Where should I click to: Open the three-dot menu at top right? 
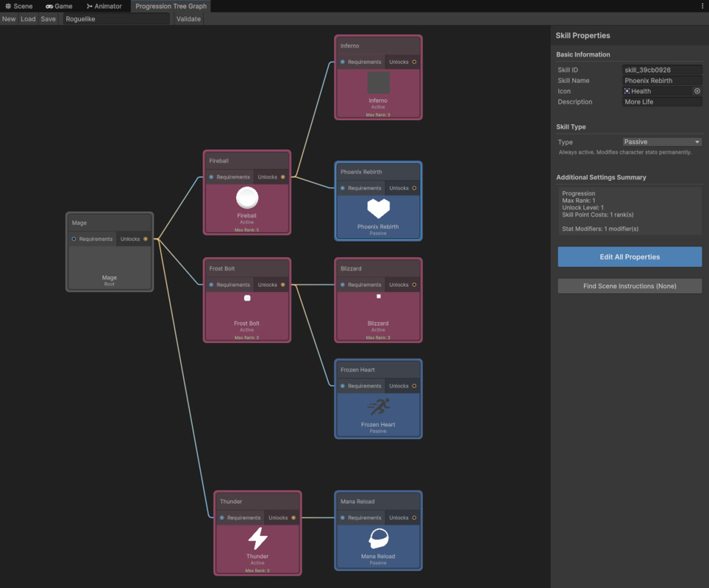(702, 6)
